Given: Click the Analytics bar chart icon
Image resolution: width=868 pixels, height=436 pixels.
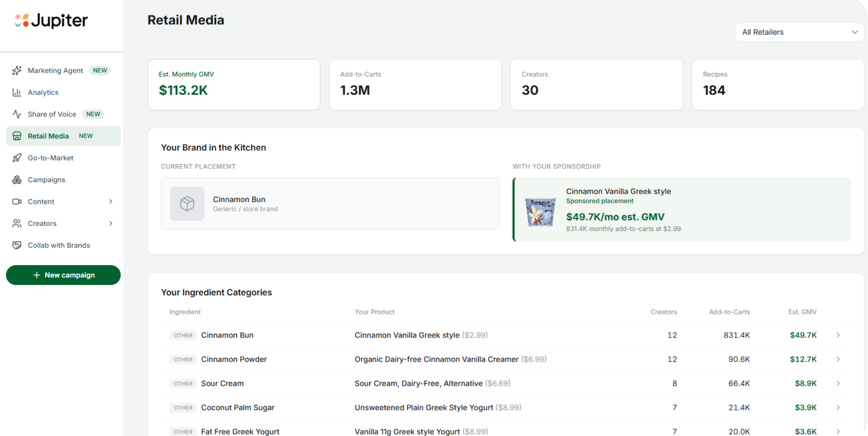Looking at the screenshot, I should click(x=17, y=92).
